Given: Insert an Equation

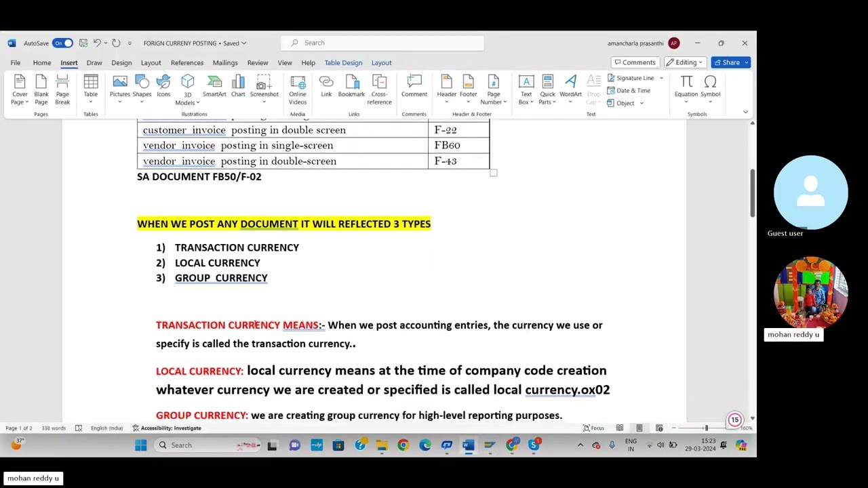Looking at the screenshot, I should coord(686,89).
